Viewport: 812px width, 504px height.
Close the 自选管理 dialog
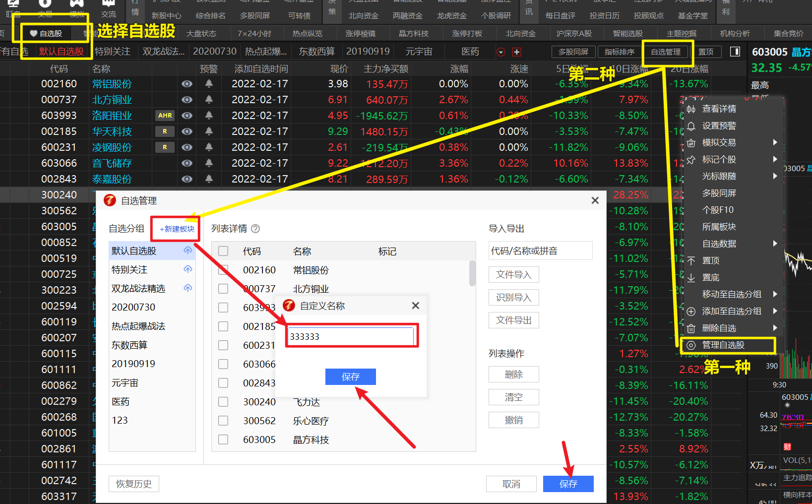595,200
